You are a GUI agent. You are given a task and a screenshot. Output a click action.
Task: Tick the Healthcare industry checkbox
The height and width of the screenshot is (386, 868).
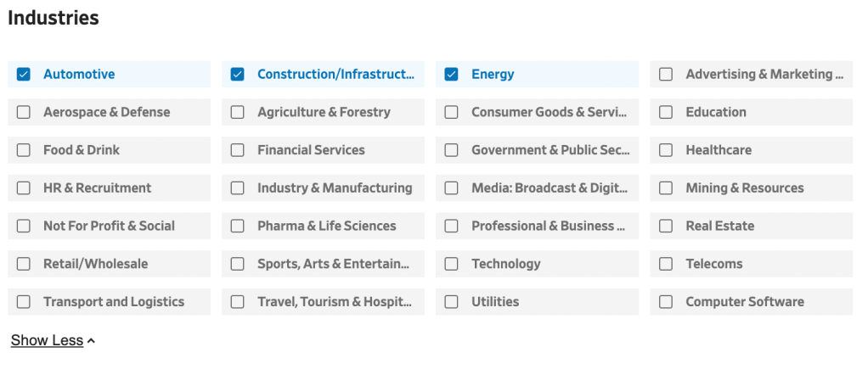click(667, 150)
